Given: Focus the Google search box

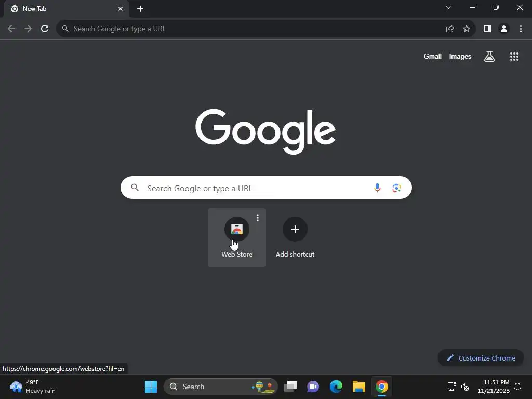Looking at the screenshot, I should 266,188.
